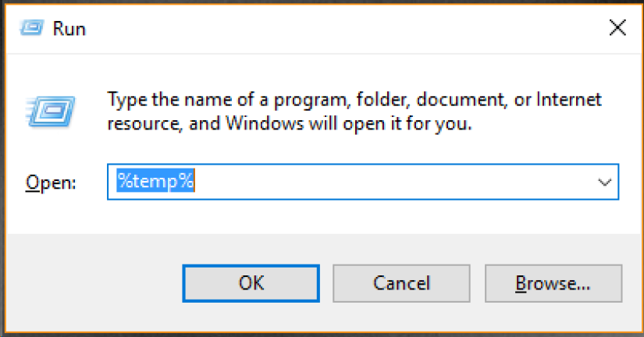This screenshot has height=337, width=644.
Task: Click the 'Windows will open it for you' text
Action: (x=349, y=123)
